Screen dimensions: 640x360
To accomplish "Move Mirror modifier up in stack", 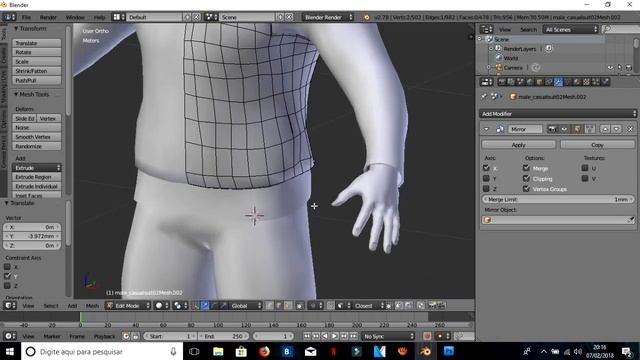I will tap(605, 129).
